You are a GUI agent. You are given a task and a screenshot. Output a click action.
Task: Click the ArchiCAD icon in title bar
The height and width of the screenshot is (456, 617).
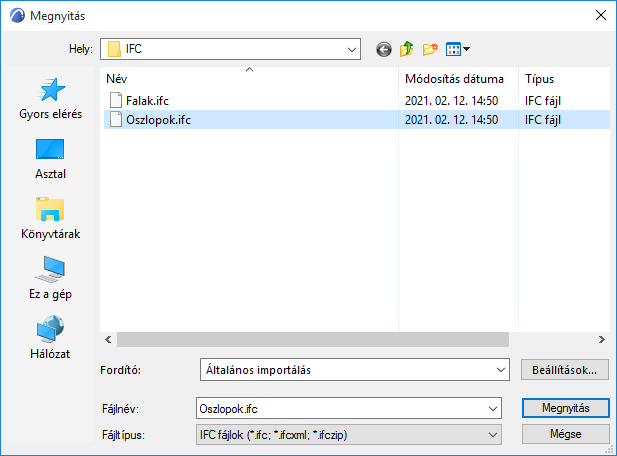click(x=17, y=16)
